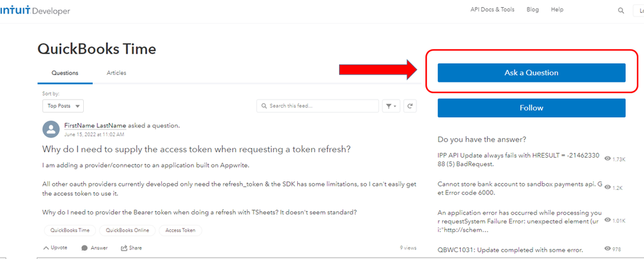Click the 978 views eye icon

pyautogui.click(x=607, y=249)
